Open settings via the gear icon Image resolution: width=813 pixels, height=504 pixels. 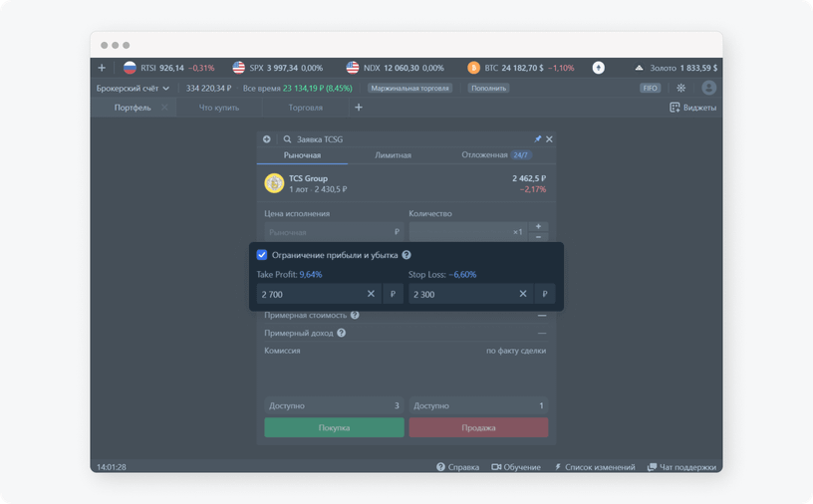coord(680,88)
